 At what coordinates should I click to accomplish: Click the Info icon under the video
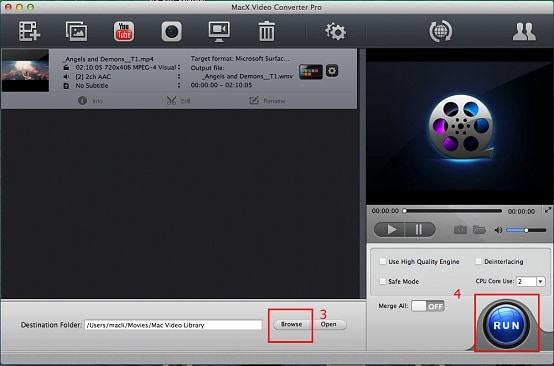click(x=82, y=101)
